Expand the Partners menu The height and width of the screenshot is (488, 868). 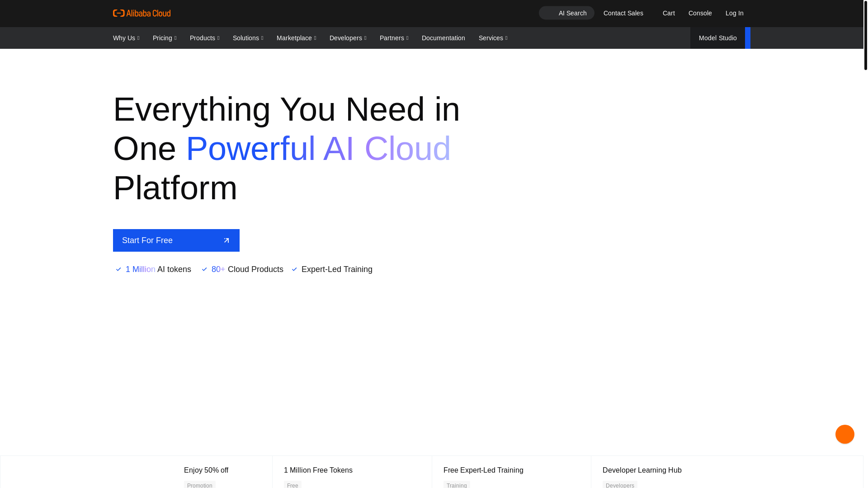[394, 38]
